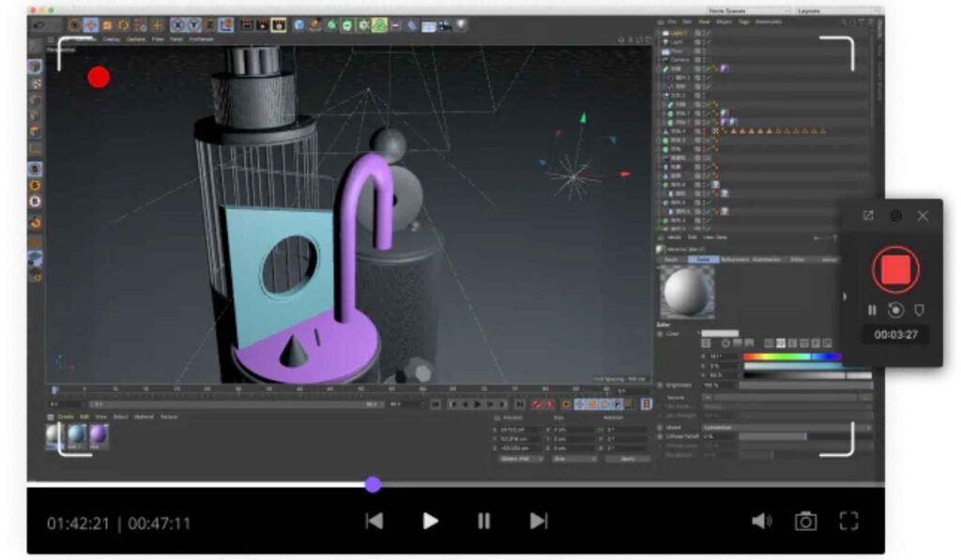This screenshot has height=560, width=961.
Task: Click the record keyframe button in timeline
Action: point(538,404)
